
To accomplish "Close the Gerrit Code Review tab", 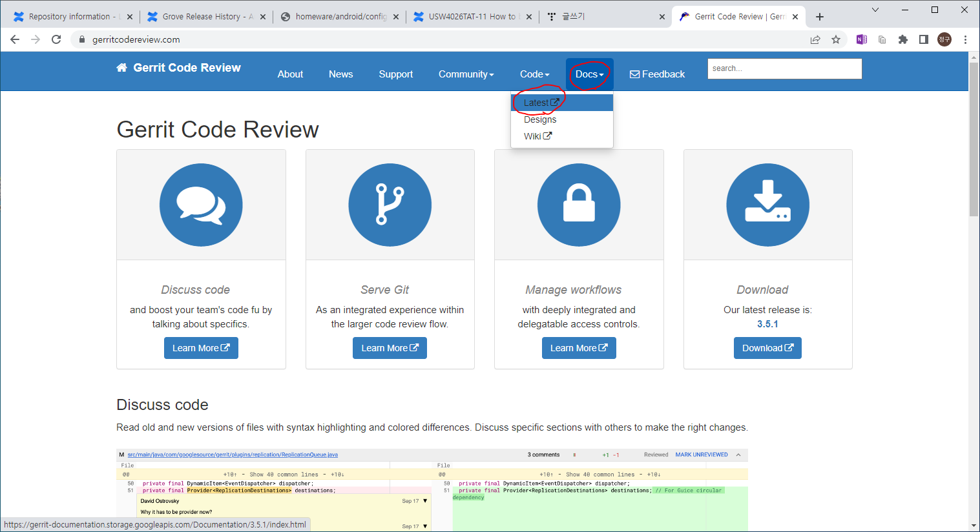I will pos(795,17).
